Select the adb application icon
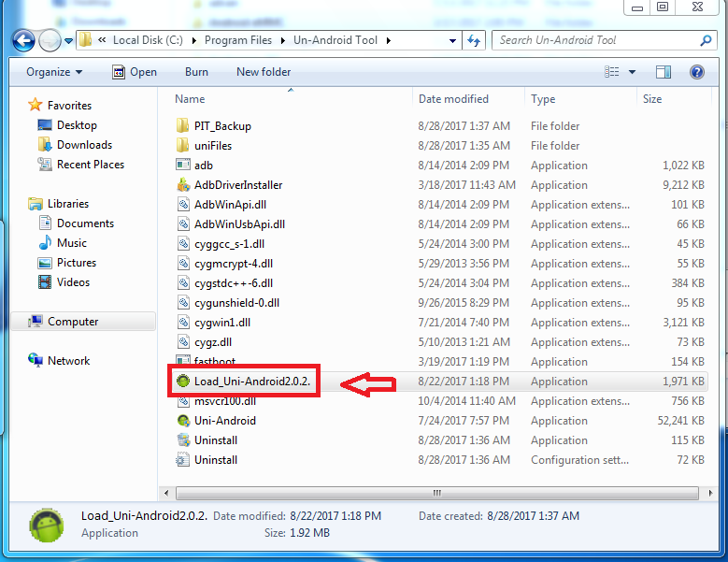 (183, 165)
